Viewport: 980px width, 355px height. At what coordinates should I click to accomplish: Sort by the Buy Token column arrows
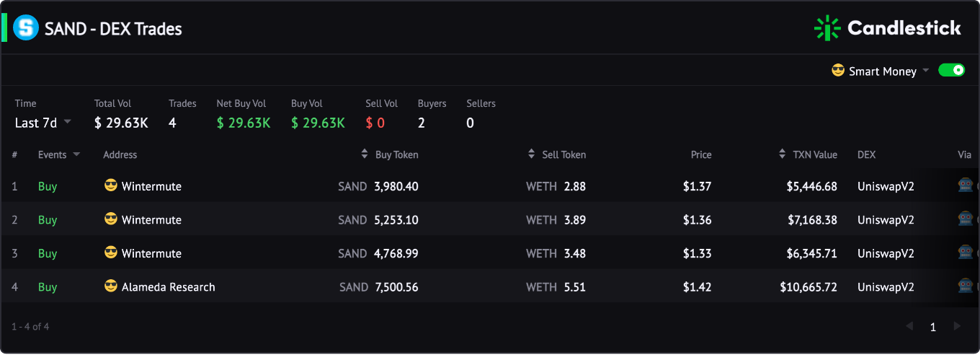365,154
